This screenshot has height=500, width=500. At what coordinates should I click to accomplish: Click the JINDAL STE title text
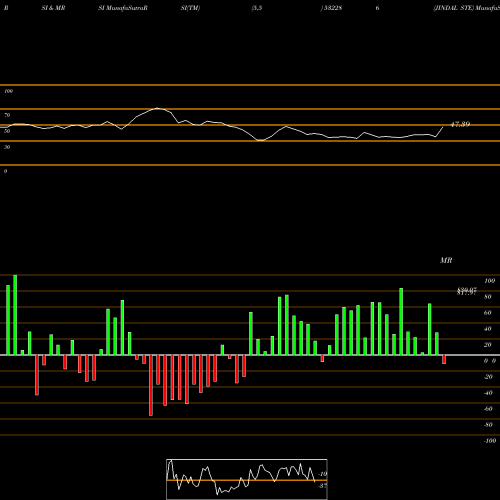[x=453, y=8]
